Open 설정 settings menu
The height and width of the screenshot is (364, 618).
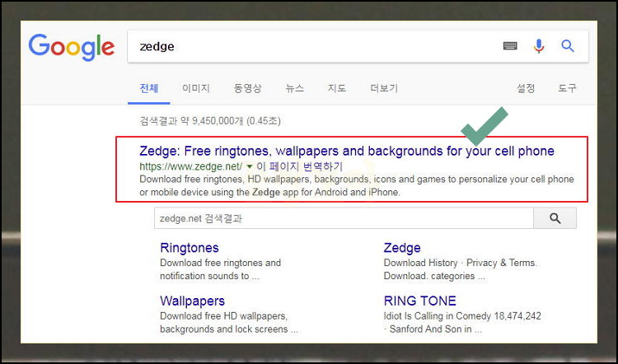pos(526,88)
